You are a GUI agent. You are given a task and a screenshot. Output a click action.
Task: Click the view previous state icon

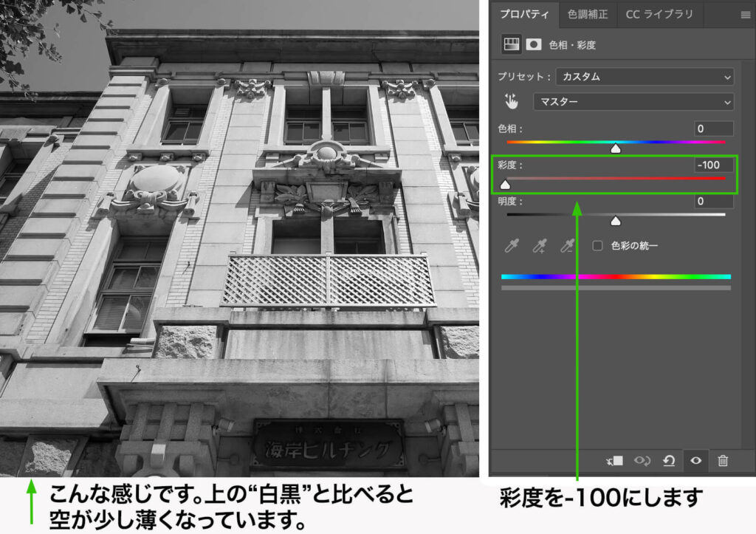(642, 461)
